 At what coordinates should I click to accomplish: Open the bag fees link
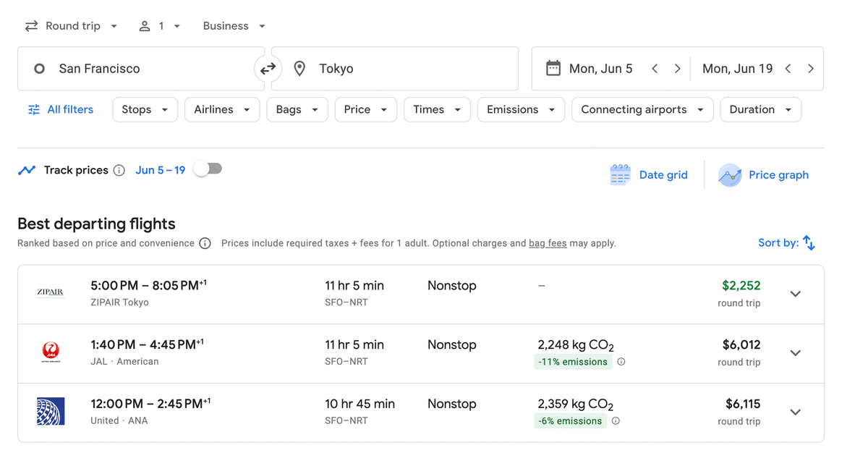pyautogui.click(x=548, y=243)
